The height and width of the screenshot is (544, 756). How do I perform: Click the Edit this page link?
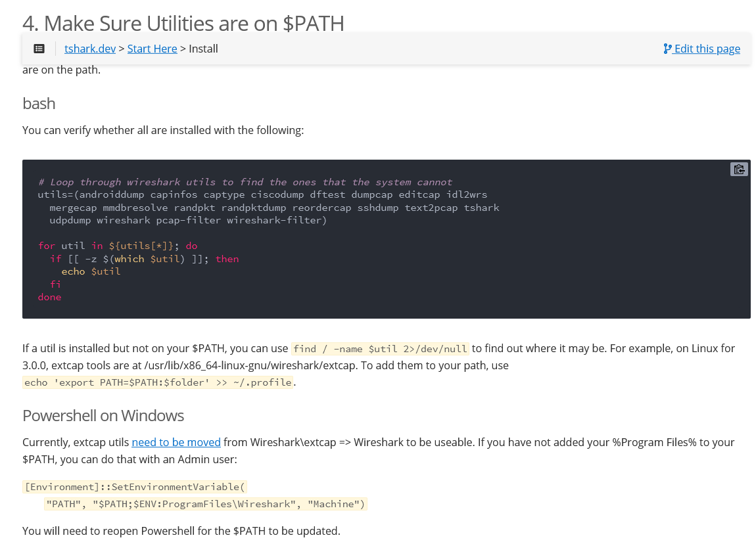click(702, 49)
